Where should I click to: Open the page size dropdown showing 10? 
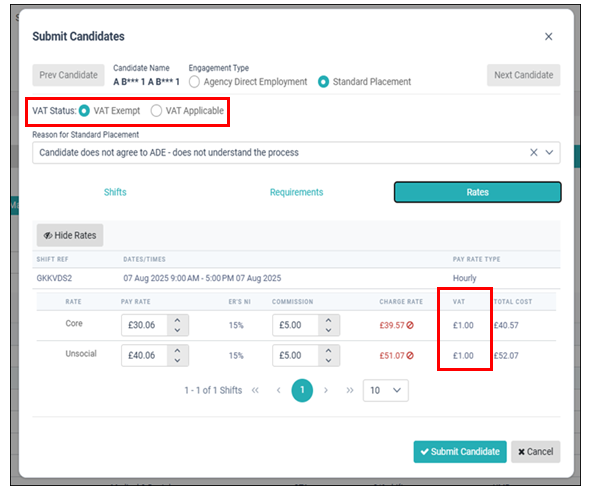click(x=386, y=390)
